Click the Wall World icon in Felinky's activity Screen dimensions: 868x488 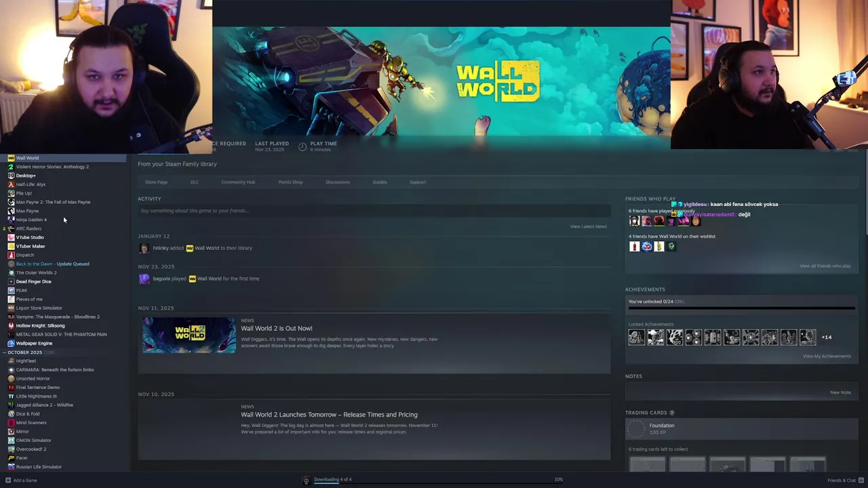point(190,248)
